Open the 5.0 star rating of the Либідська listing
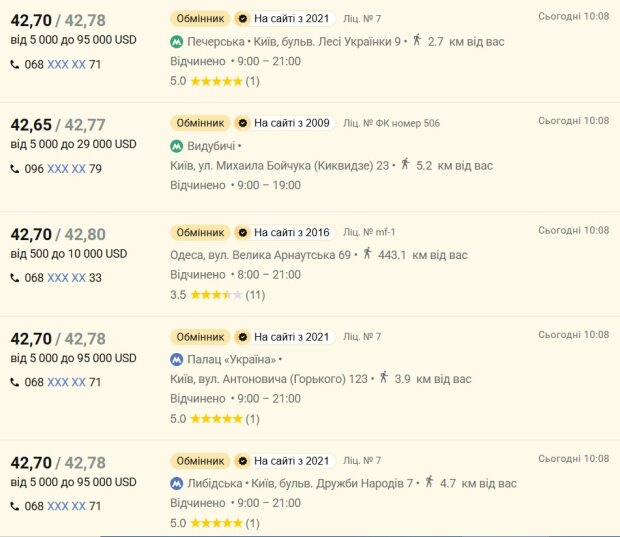Image resolution: width=620 pixels, height=537 pixels. click(215, 523)
